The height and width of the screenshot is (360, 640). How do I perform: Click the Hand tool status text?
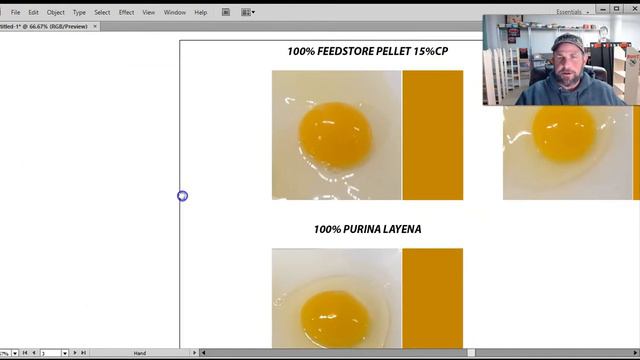point(140,353)
